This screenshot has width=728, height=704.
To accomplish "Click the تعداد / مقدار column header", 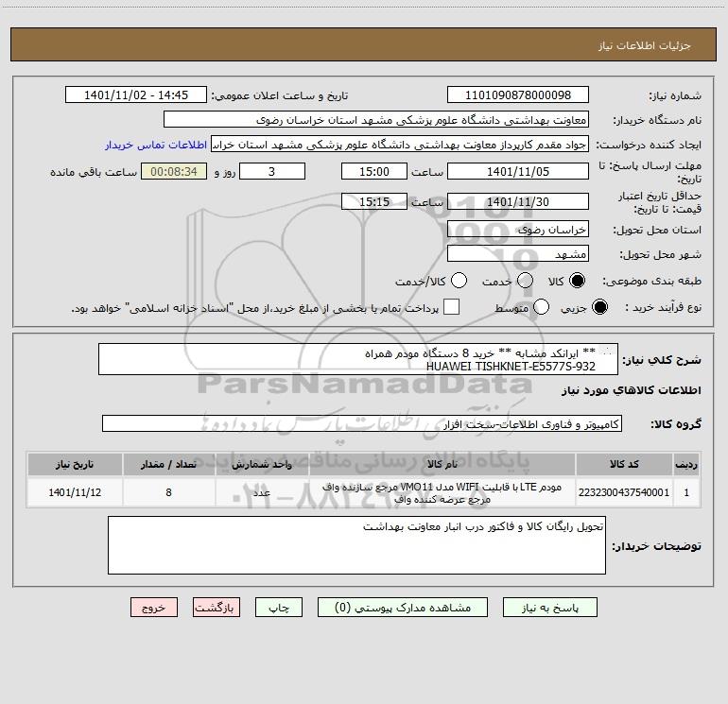I will (x=168, y=465).
